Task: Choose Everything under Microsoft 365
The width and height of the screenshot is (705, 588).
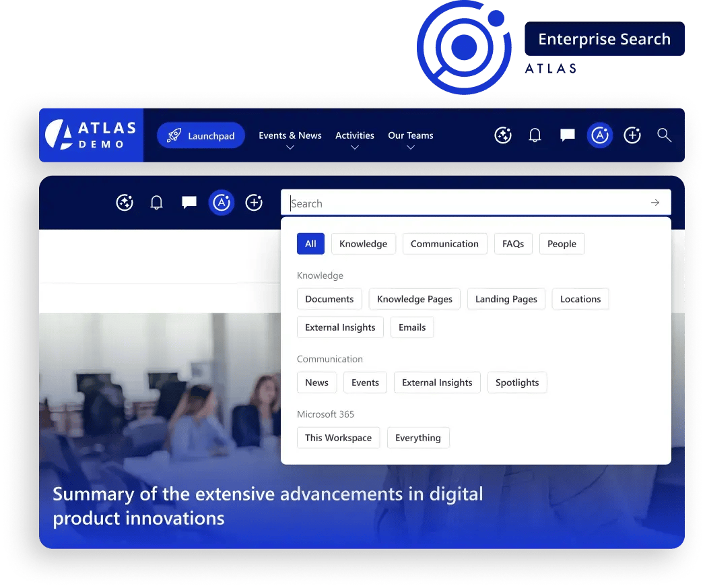Action: tap(418, 437)
